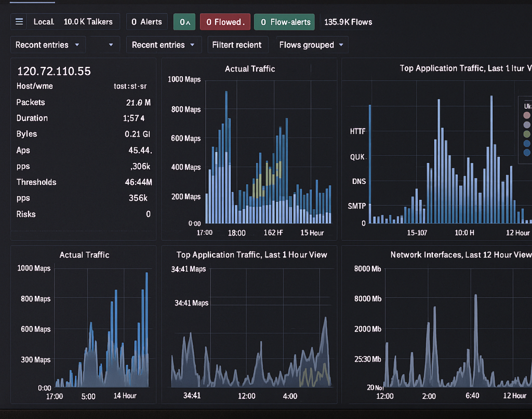The height and width of the screenshot is (419, 532).
Task: Click the 'HTTF' label on application chart
Action: pos(358,131)
